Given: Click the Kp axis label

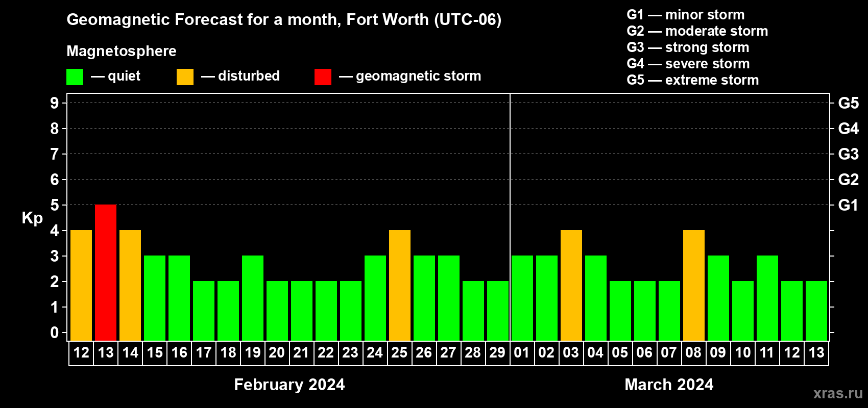Looking at the screenshot, I should coord(32,218).
